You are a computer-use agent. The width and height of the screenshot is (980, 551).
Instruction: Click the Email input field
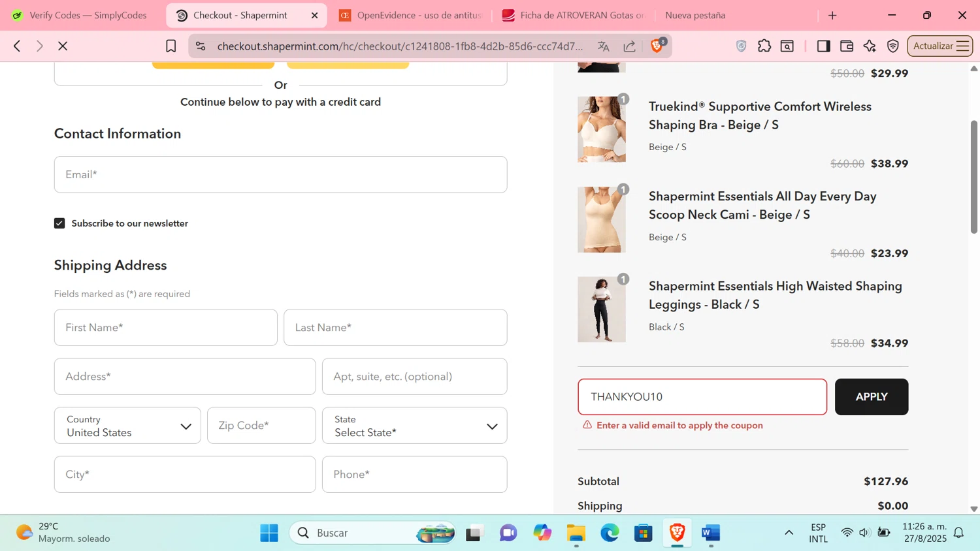click(x=280, y=174)
